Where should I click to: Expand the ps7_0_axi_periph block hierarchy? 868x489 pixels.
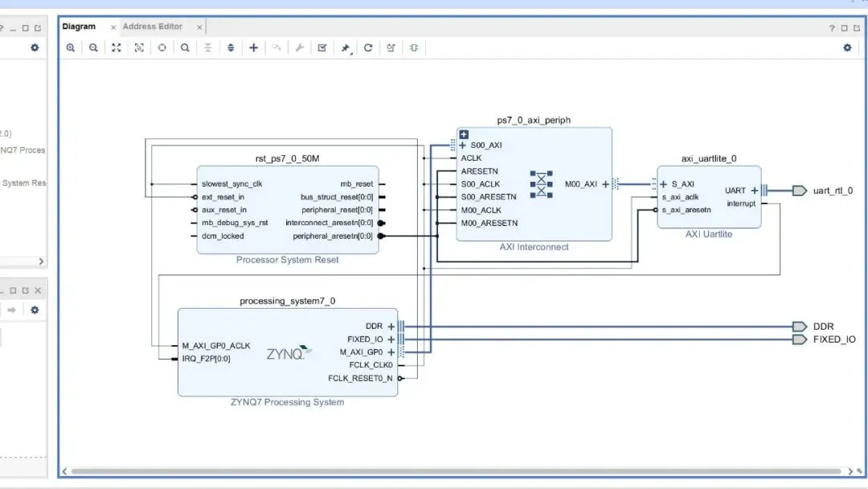(464, 134)
